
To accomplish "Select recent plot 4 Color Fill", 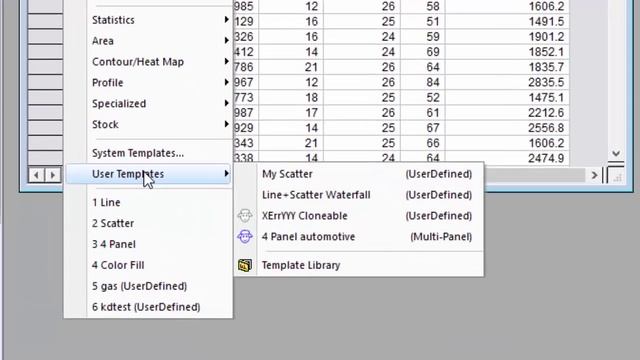I will (x=149, y=265).
